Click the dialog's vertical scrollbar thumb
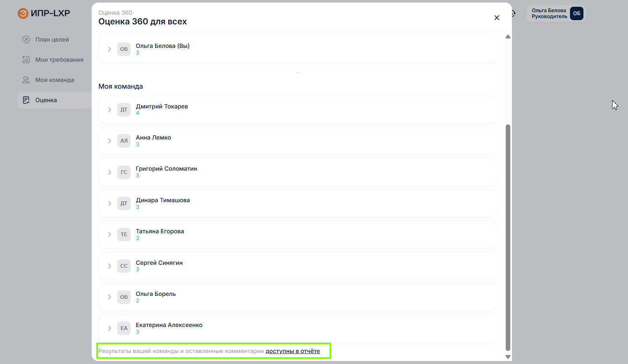The image size is (628, 364). tap(508, 235)
